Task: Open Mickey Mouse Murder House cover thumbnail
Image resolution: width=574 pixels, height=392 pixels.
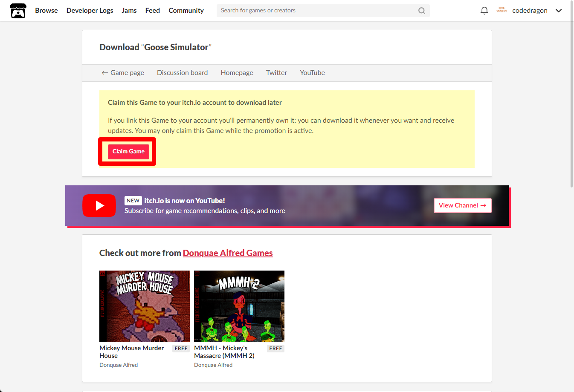Action: (x=145, y=306)
